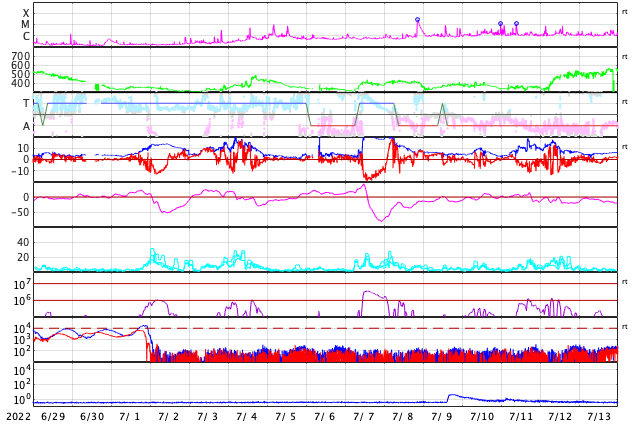Click the '400' solar wind speed label
The height and width of the screenshot is (424, 634).
point(21,83)
